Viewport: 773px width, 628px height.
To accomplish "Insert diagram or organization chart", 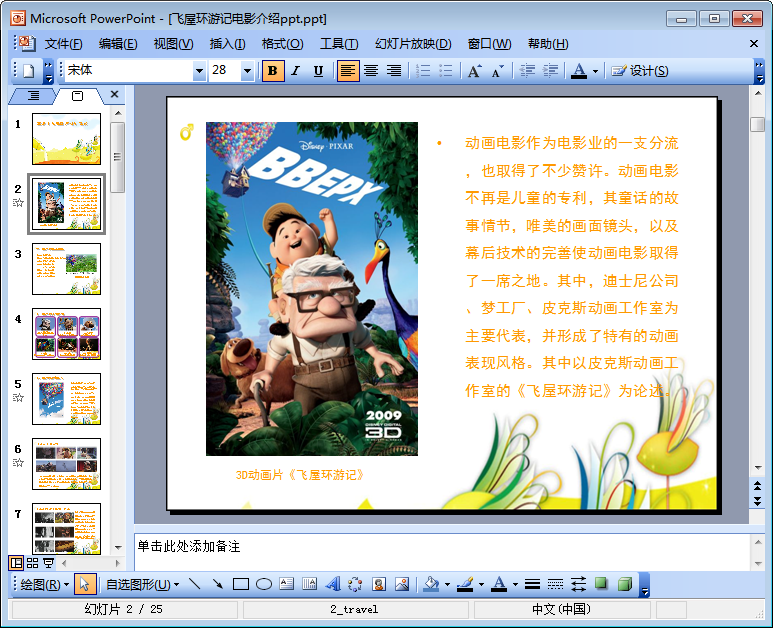I will pos(355,585).
